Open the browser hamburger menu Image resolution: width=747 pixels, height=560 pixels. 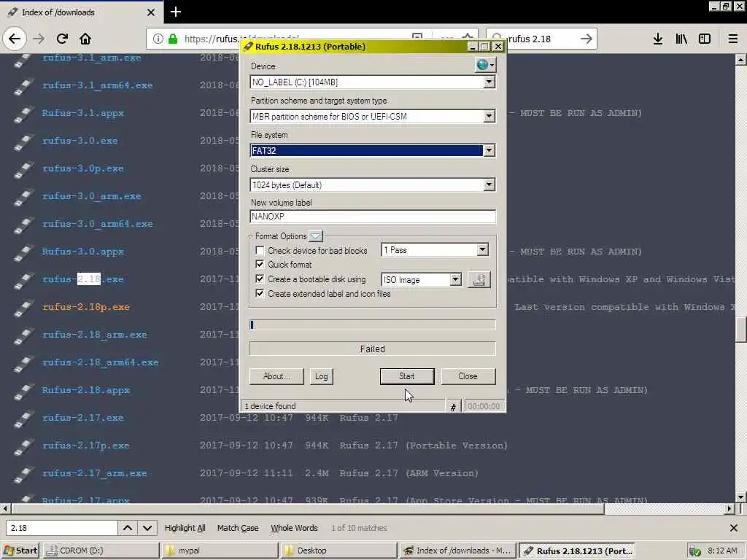(733, 39)
